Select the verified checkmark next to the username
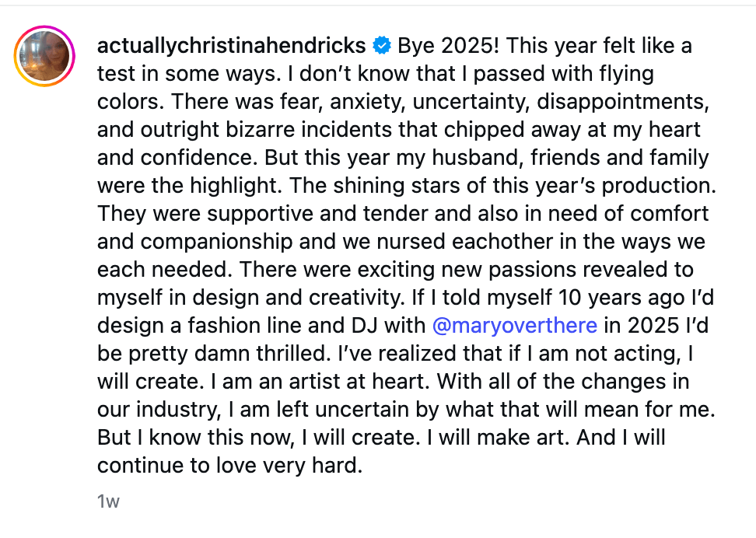 click(380, 46)
